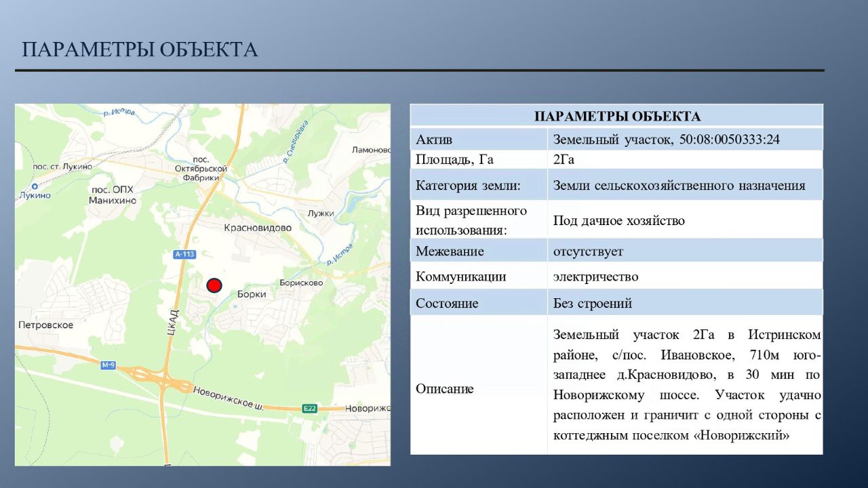
Task: Click the Петровское label on map
Action: [x=46, y=325]
